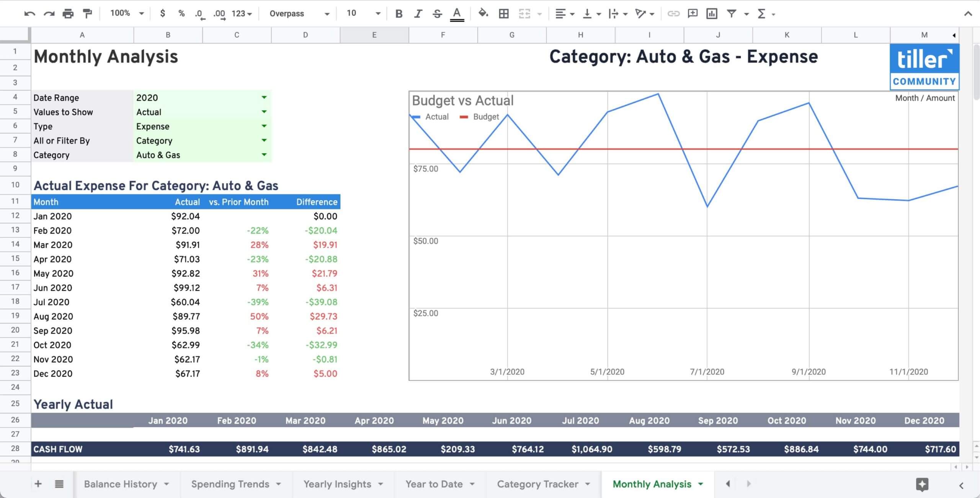Open the Overpass font dropdown

pyautogui.click(x=299, y=14)
